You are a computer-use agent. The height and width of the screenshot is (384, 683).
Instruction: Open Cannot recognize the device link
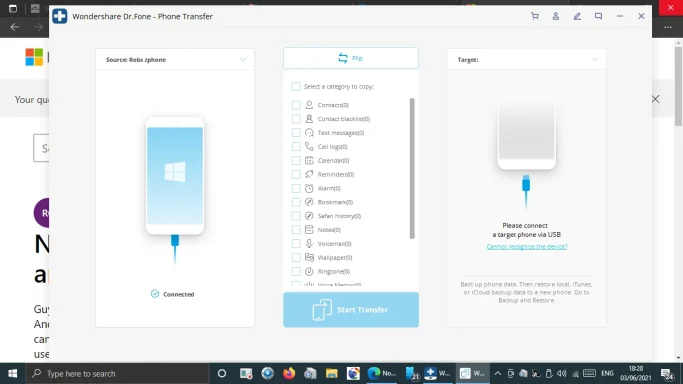pos(527,246)
